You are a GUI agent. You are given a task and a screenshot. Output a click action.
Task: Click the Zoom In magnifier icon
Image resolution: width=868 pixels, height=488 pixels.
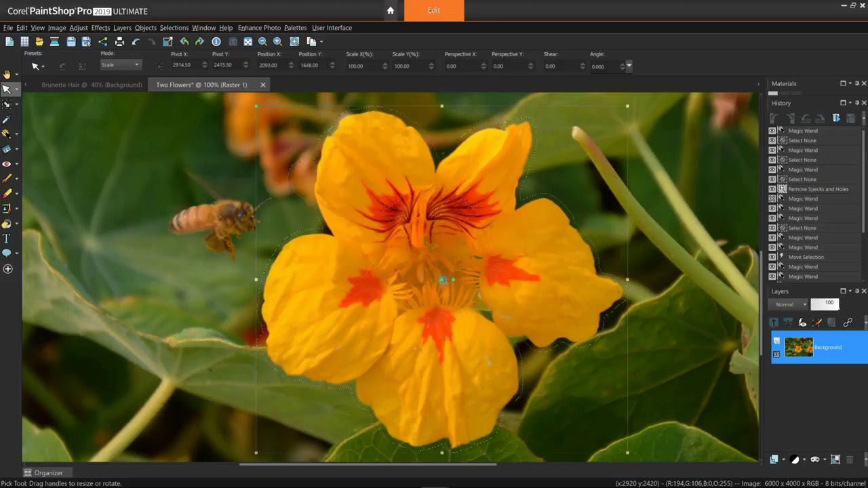[x=277, y=42]
